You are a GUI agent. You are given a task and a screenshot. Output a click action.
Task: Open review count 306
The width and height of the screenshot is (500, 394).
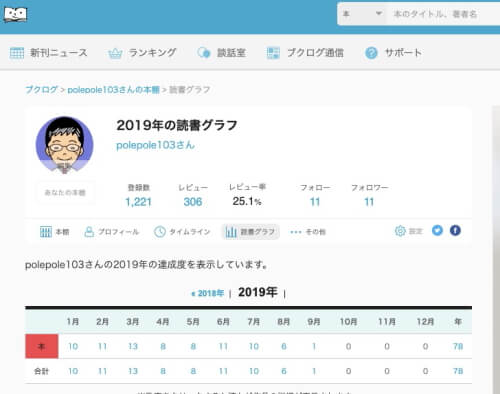click(193, 202)
